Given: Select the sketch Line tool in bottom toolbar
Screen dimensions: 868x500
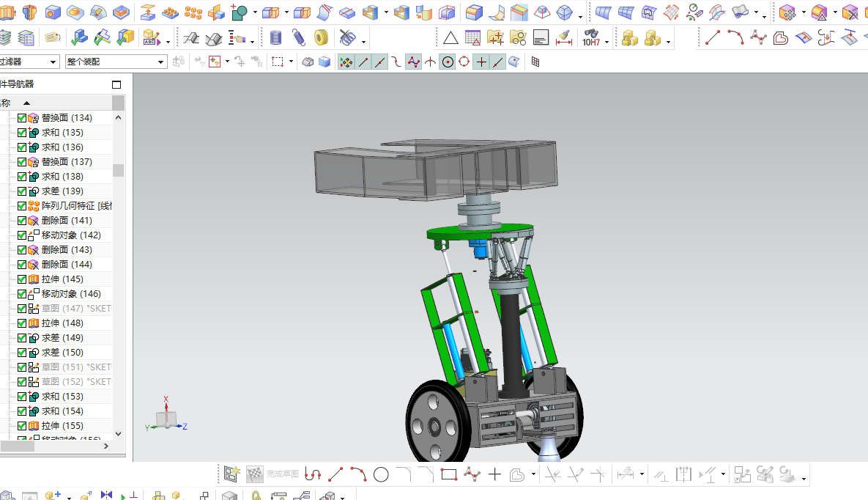Looking at the screenshot, I should 335,474.
